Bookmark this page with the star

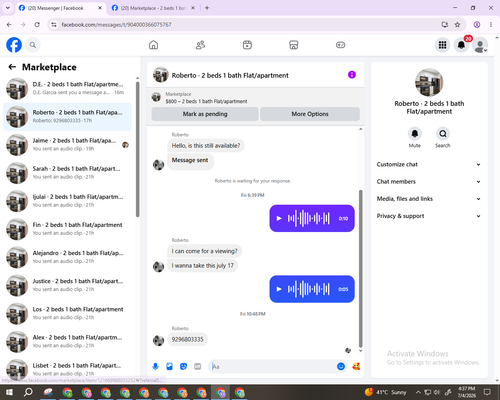[x=457, y=25]
